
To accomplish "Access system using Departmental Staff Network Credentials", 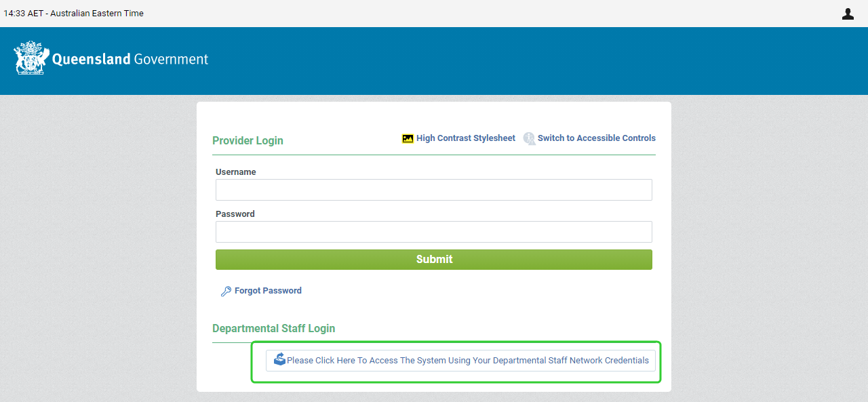I will (460, 361).
